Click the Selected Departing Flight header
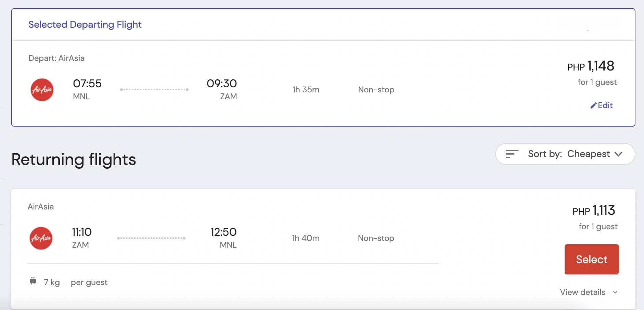Screen dimensions: 644x310 tap(85, 24)
